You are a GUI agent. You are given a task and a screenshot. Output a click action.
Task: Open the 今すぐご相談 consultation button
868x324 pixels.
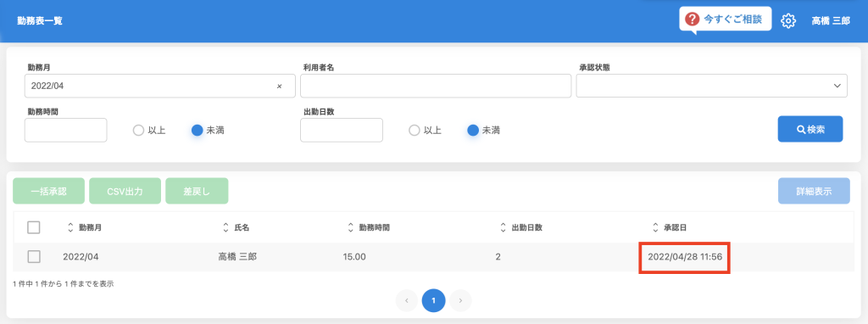tap(726, 20)
